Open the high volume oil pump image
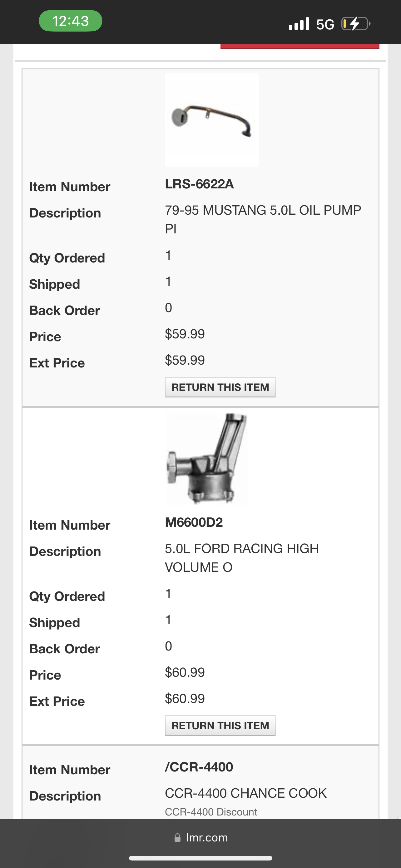401x868 pixels. tap(207, 459)
